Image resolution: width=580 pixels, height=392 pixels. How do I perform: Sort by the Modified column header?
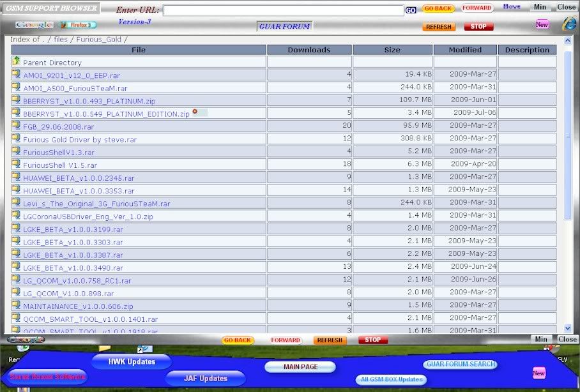[x=465, y=50]
